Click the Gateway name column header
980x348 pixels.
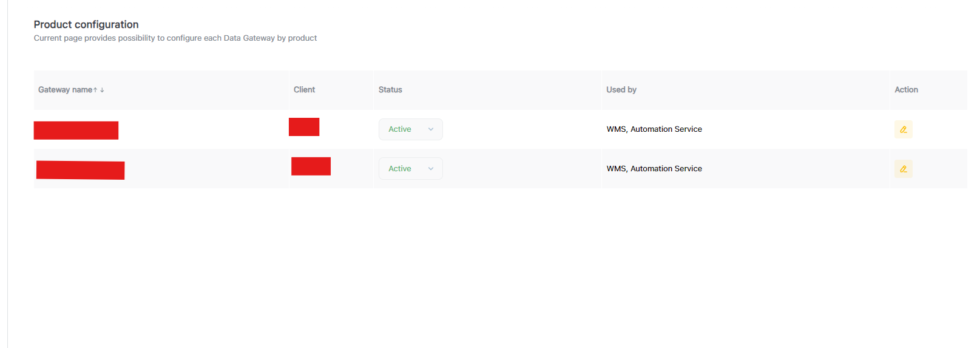point(65,90)
